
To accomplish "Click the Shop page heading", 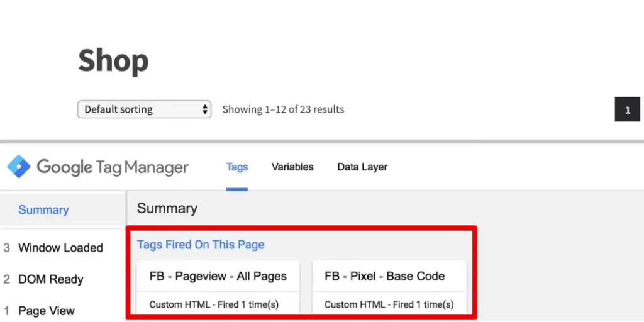I will (113, 61).
